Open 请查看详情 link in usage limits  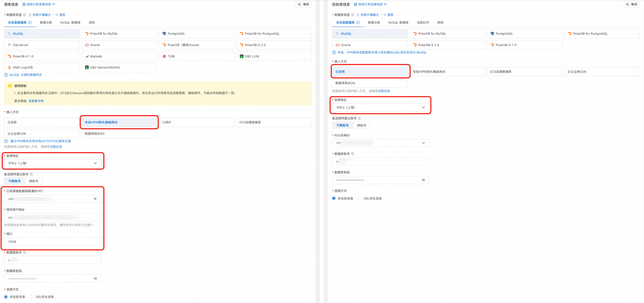[36, 101]
